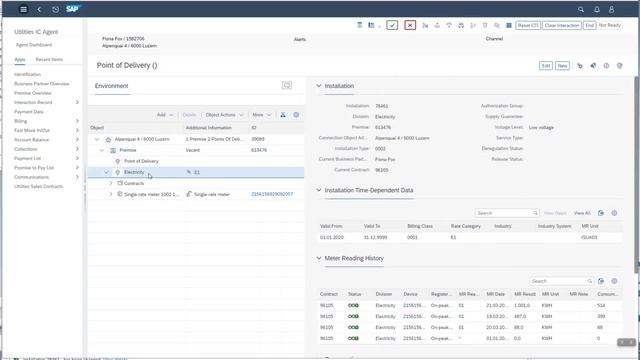This screenshot has width=640, height=360.
Task: Collapse the Alpenquai 4 / 6000 Luzern node
Action: click(x=97, y=139)
